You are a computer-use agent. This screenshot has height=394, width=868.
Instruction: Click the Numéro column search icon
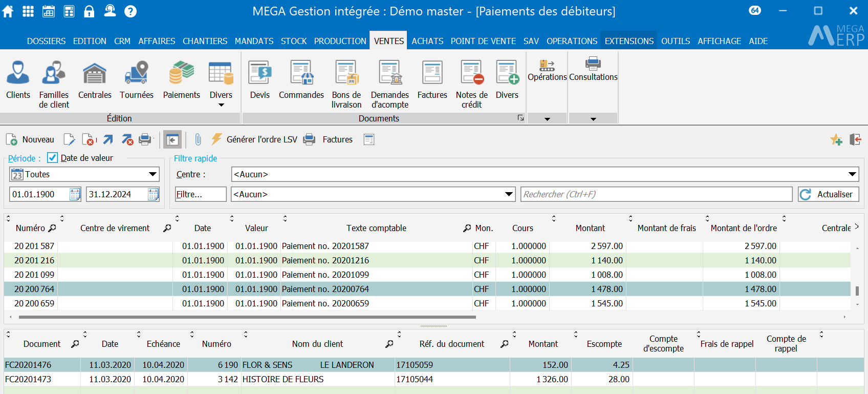[x=52, y=228]
